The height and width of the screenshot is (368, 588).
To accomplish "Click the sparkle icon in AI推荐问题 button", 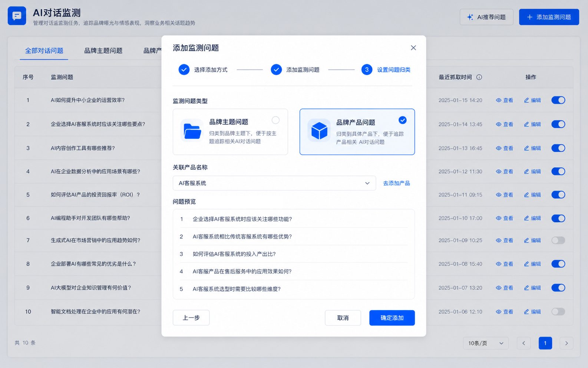I will (x=470, y=17).
